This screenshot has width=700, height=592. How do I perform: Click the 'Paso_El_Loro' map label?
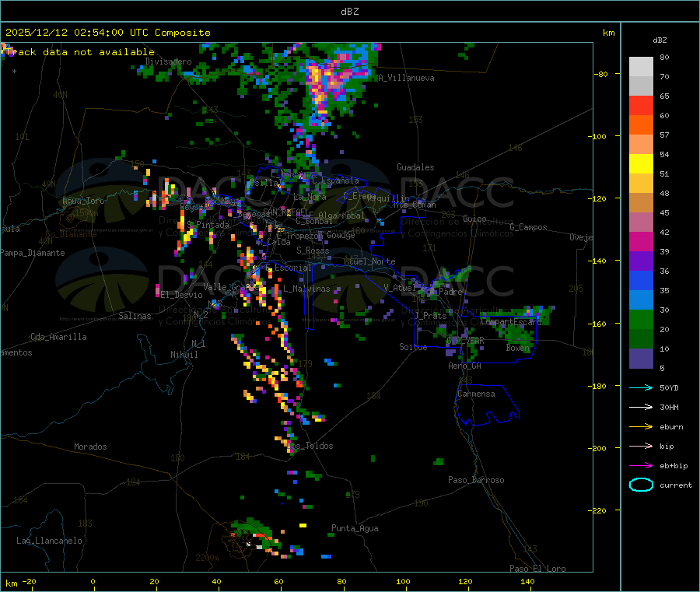537,569
